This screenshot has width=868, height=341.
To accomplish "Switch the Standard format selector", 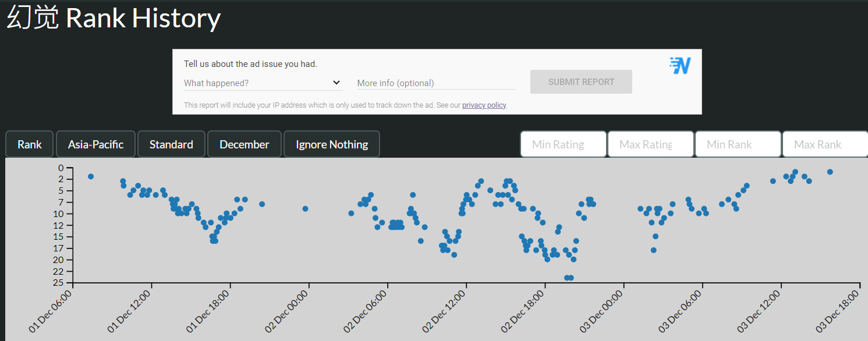I will click(171, 144).
